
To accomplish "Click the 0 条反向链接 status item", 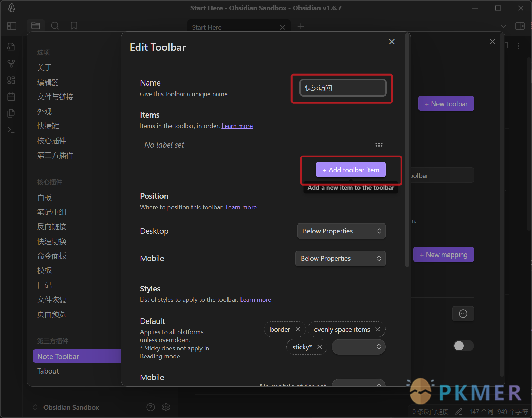I will [x=430, y=411].
